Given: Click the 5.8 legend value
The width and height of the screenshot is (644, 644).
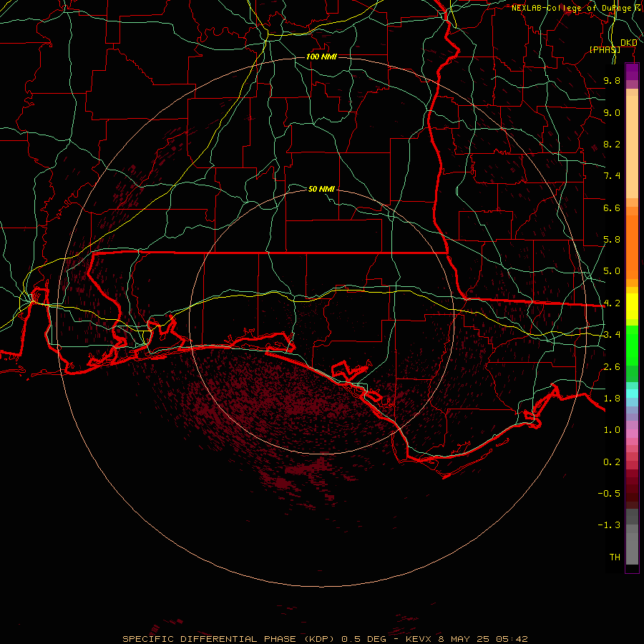Looking at the screenshot, I should [612, 240].
